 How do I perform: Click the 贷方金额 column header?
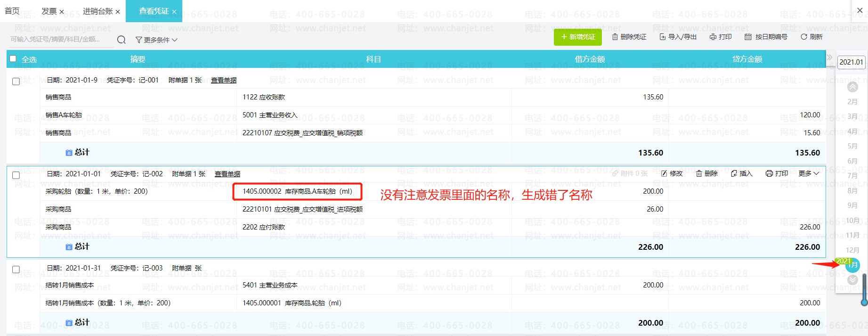(x=747, y=59)
